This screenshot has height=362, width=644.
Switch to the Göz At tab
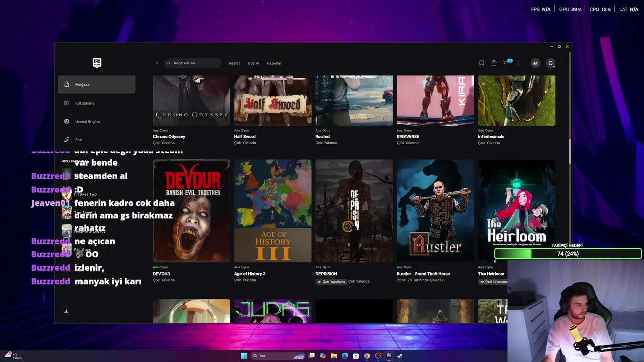253,63
